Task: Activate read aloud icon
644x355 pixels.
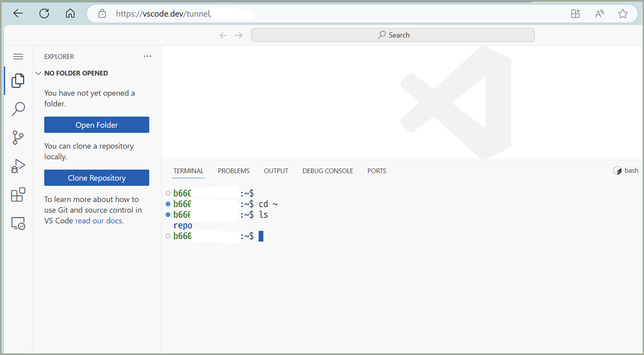Action: click(x=599, y=14)
